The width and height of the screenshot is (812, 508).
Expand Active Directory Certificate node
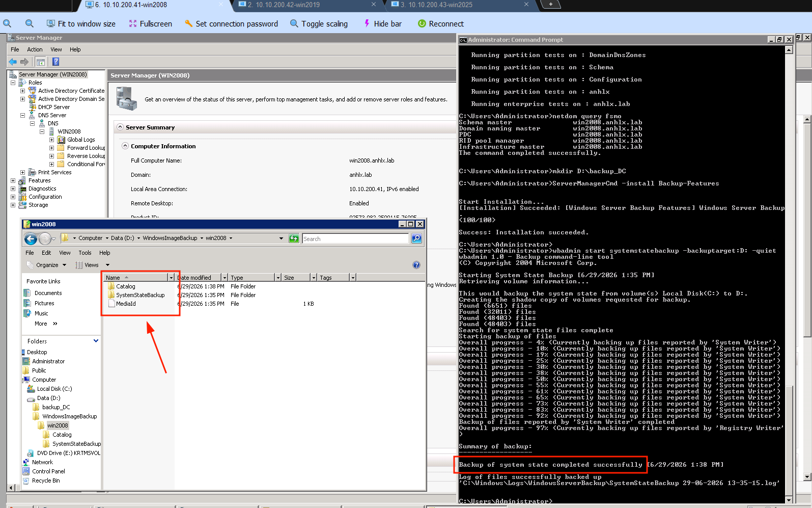pos(22,91)
